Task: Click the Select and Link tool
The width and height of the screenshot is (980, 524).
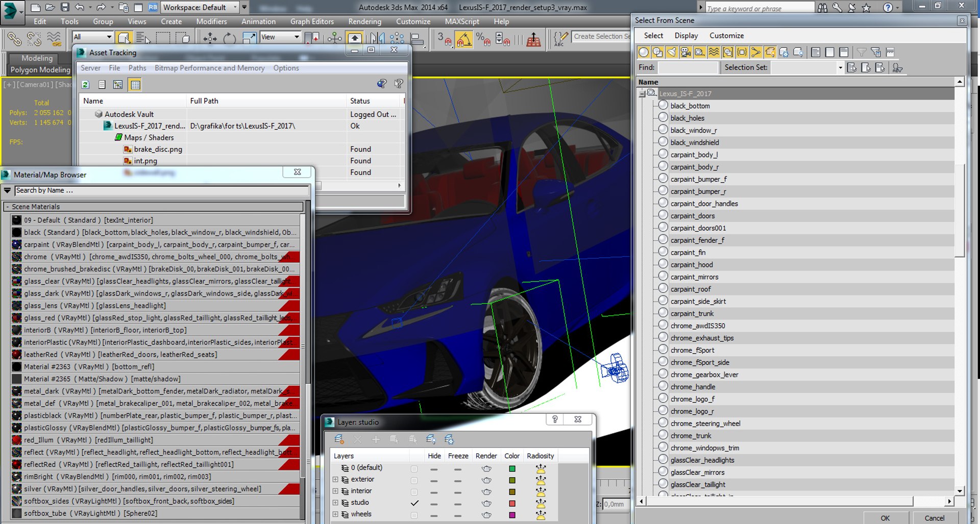Action: 14,39
